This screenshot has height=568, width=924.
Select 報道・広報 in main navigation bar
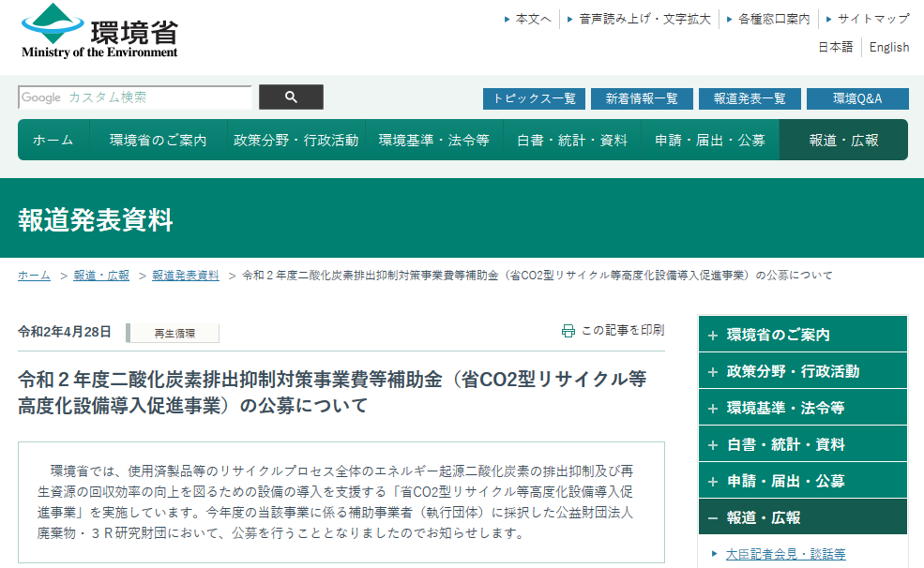843,140
